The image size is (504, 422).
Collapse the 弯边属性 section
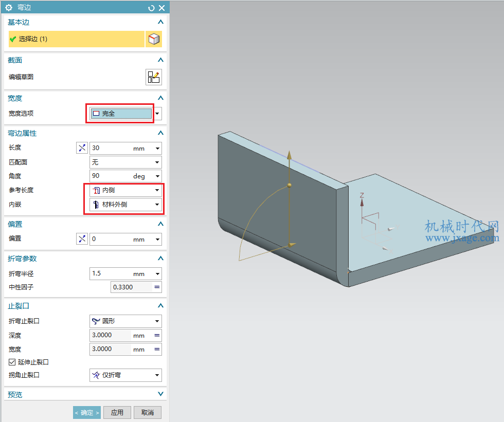(160, 133)
